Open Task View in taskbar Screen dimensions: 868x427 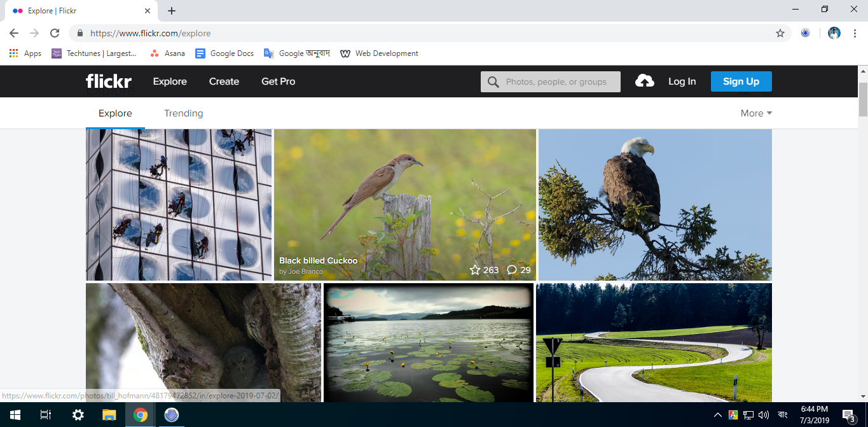(x=46, y=415)
